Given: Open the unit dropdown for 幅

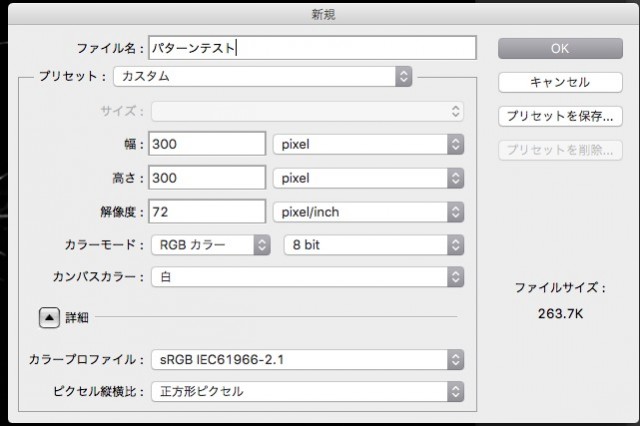Looking at the screenshot, I should (368, 144).
